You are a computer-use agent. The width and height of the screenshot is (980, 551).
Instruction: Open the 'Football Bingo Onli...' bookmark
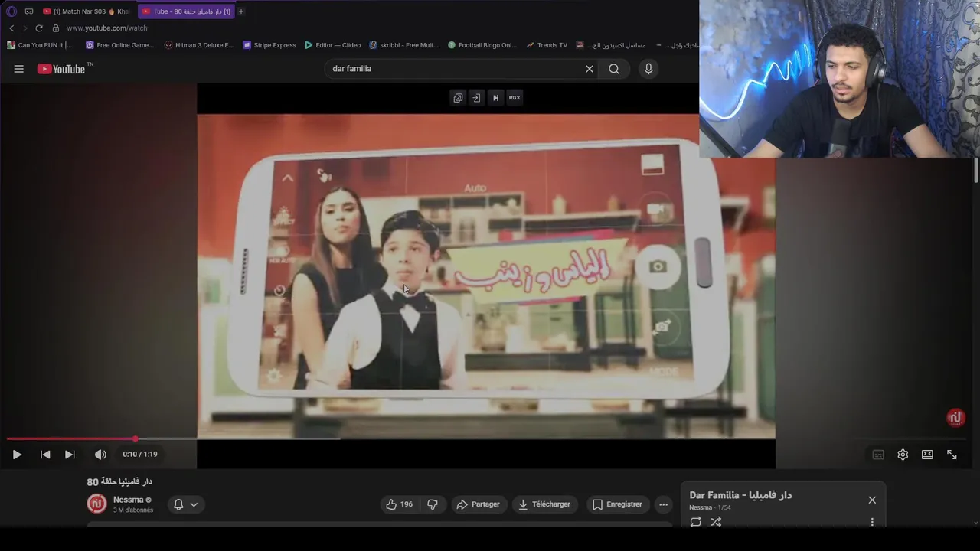(x=482, y=45)
